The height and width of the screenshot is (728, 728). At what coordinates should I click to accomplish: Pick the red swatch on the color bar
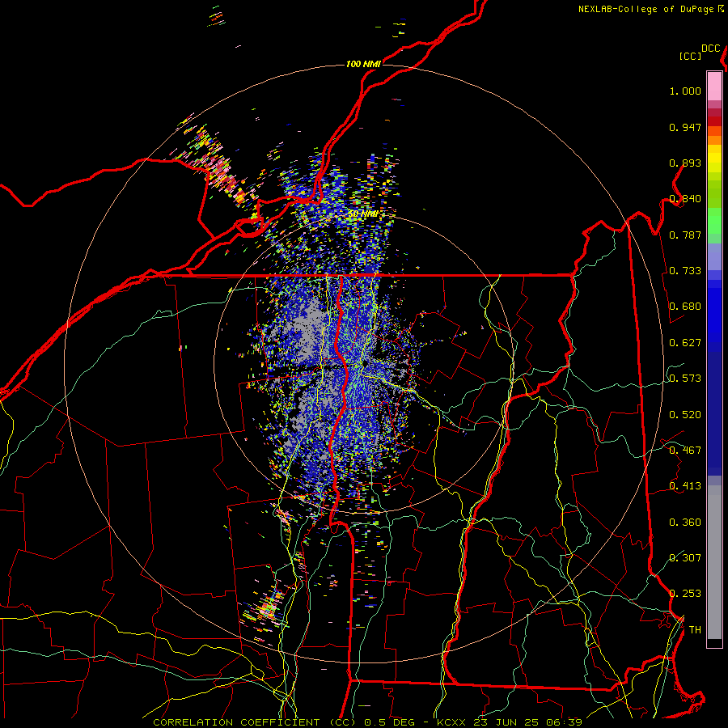tap(714, 121)
